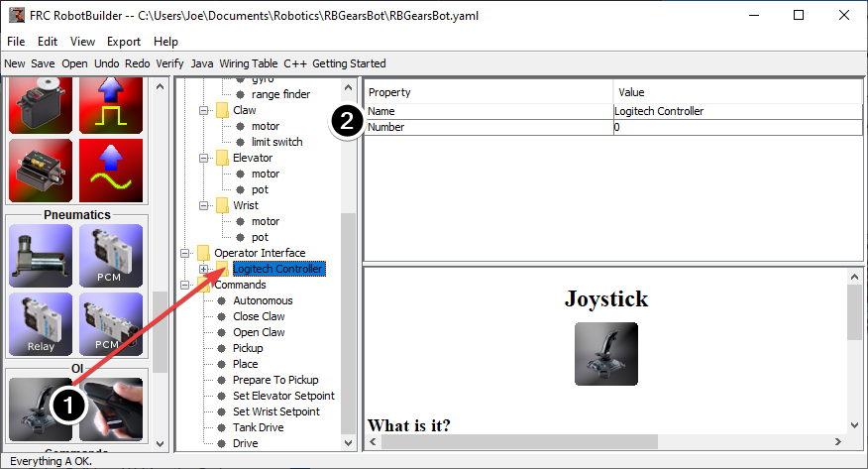Select the joystick button icon in OI
The height and width of the screenshot is (469, 868).
[x=111, y=410]
